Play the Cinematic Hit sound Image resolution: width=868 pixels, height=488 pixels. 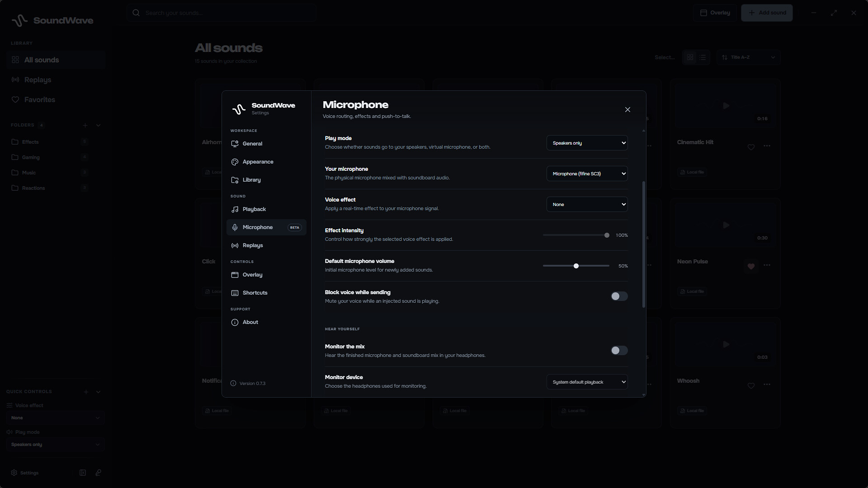[726, 106]
